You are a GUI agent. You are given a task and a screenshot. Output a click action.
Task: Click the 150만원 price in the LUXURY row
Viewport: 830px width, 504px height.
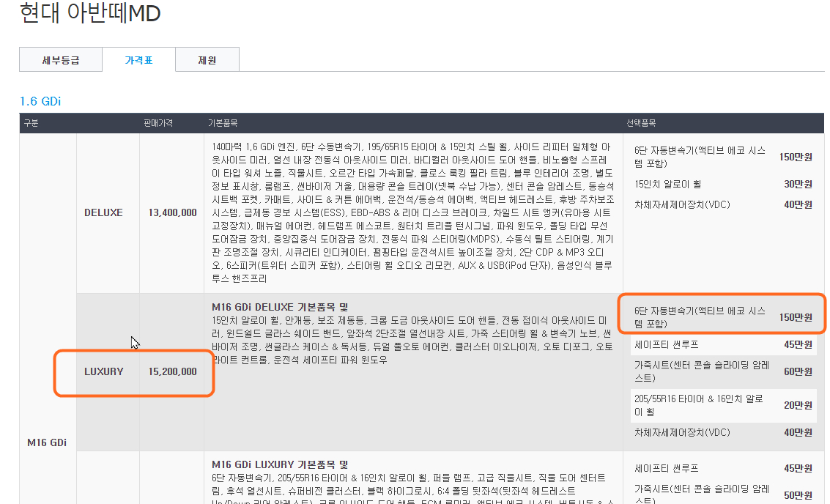point(796,318)
